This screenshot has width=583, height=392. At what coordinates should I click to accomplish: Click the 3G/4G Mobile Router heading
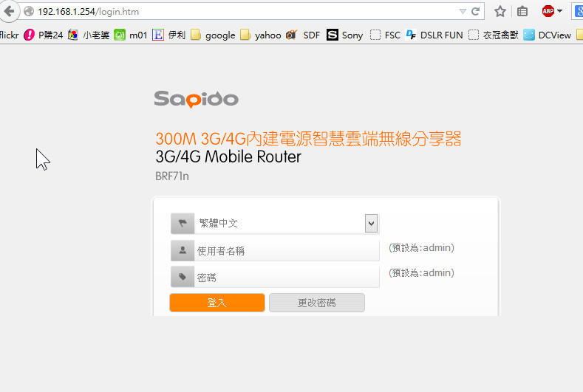coord(228,157)
